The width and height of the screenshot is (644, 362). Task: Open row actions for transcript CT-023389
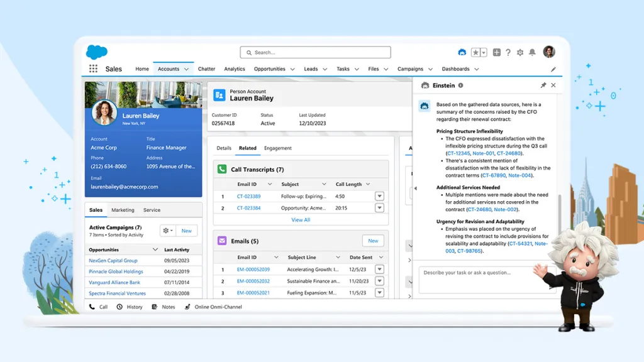click(379, 195)
